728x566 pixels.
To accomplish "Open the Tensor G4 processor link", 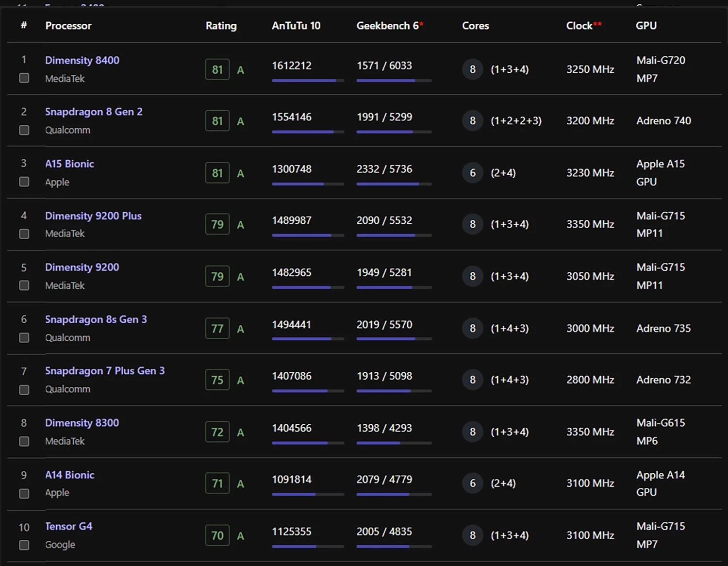I will 68,526.
